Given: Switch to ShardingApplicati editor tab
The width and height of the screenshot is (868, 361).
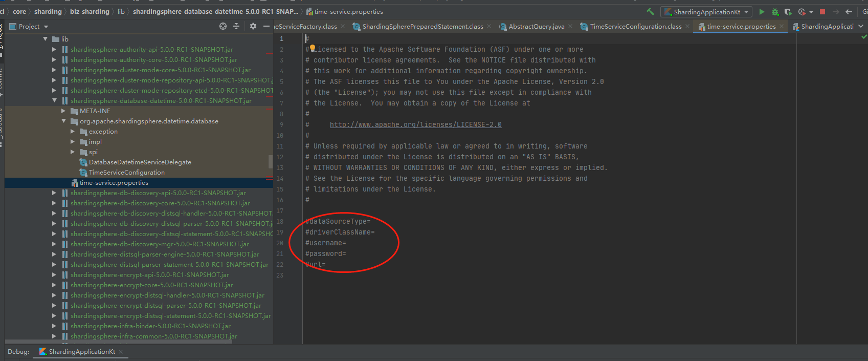Looking at the screenshot, I should [x=823, y=26].
